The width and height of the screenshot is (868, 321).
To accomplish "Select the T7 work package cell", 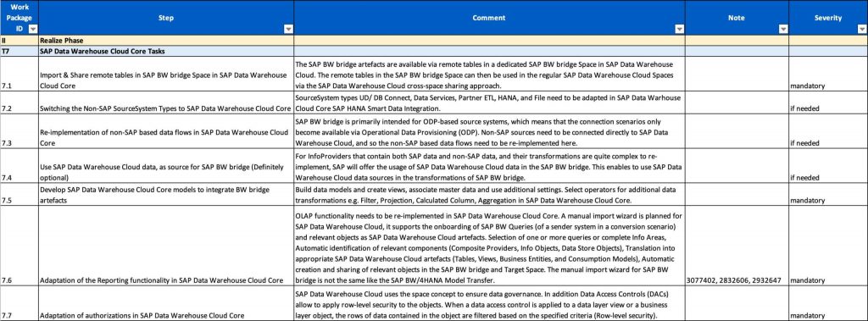I will 19,51.
